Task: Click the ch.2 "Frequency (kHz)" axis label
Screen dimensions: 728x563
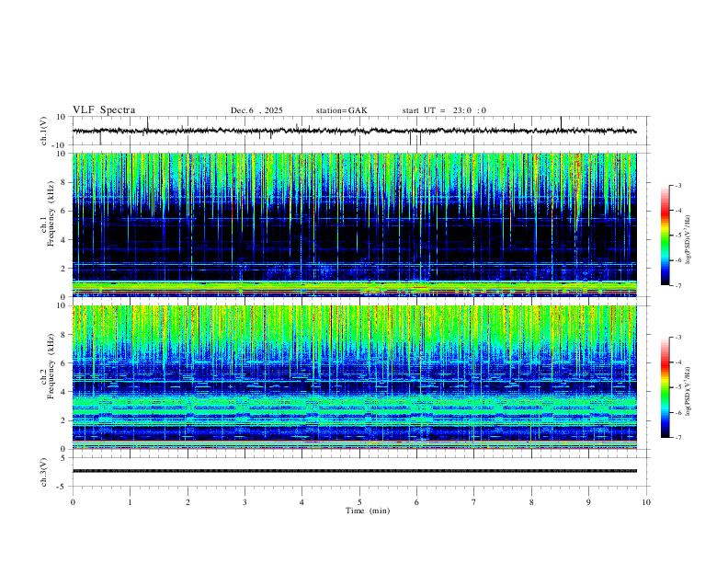Action: pyautogui.click(x=51, y=365)
